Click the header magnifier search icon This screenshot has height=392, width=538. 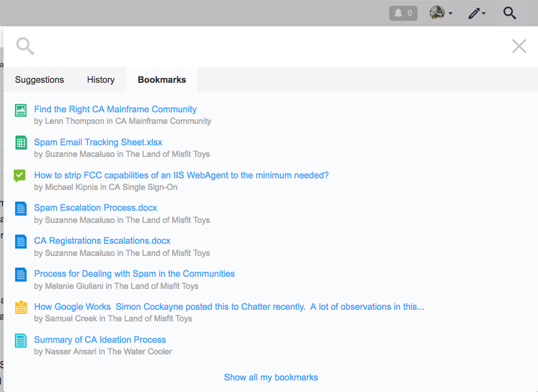click(x=510, y=13)
